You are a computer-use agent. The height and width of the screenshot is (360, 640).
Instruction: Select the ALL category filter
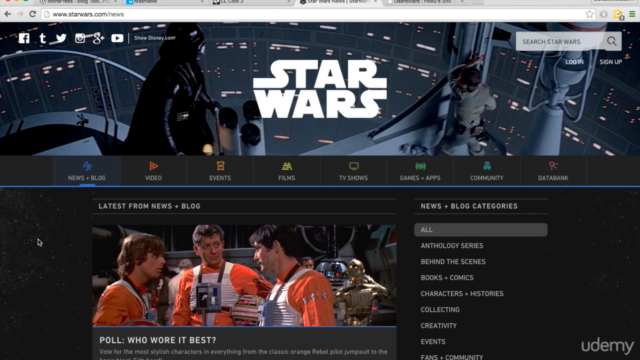[x=481, y=230]
